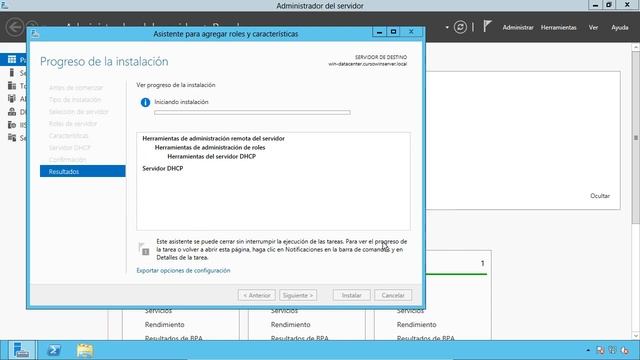The height and width of the screenshot is (360, 640).
Task: Open the Herramientas menu
Action: coord(558,27)
